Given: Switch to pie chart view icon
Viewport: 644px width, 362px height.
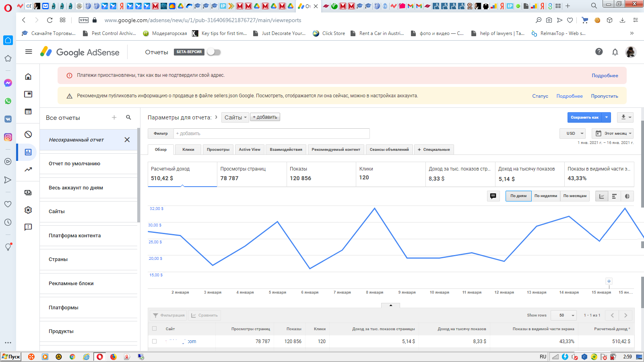Looking at the screenshot, I should (627, 196).
